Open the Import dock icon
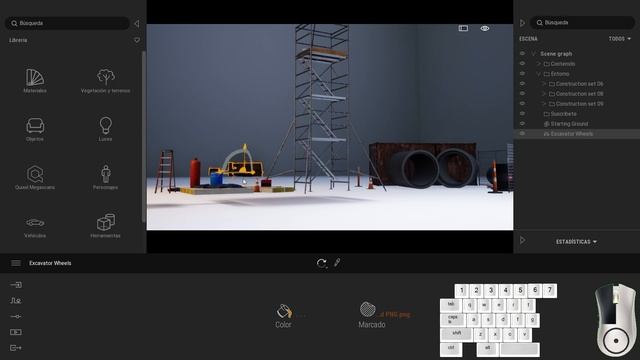This screenshot has width=640, height=360. pos(16,285)
